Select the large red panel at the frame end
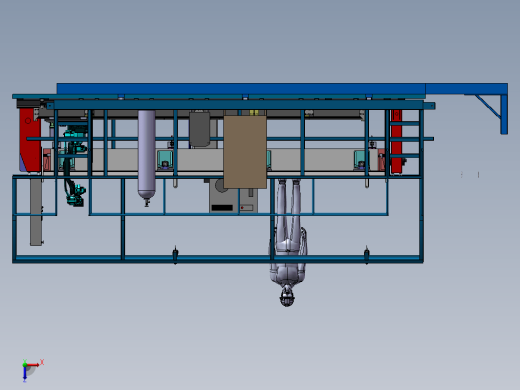The image size is (520, 390). pos(30,141)
